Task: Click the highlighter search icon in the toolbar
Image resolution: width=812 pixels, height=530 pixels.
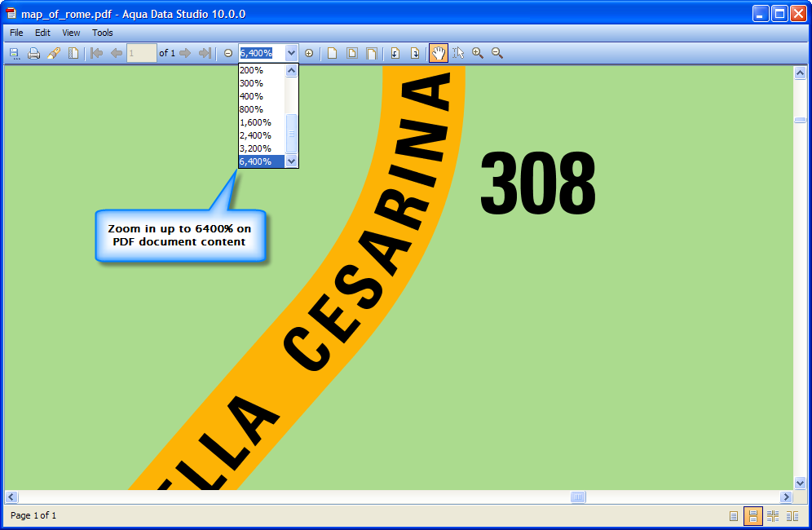Action: click(54, 53)
